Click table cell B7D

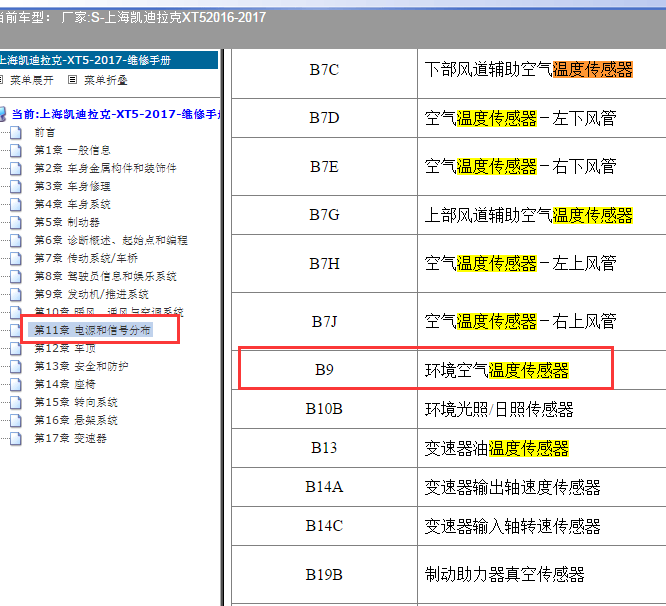pyautogui.click(x=325, y=118)
